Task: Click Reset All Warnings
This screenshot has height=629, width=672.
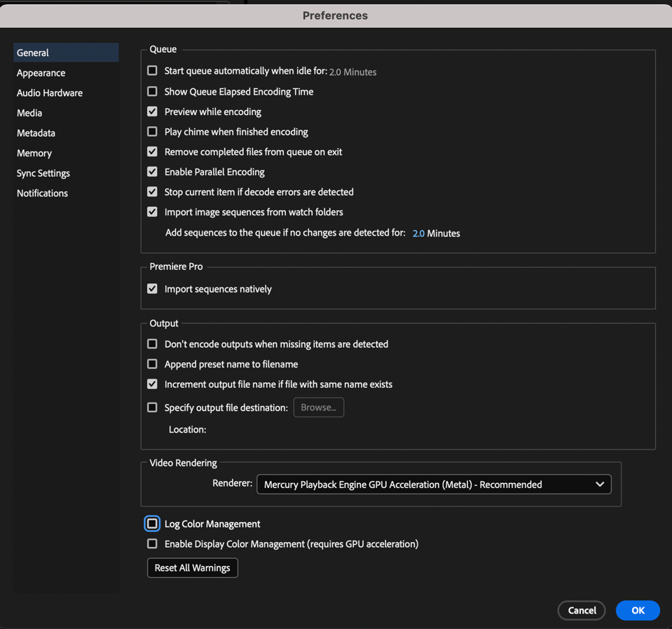Action: point(192,567)
